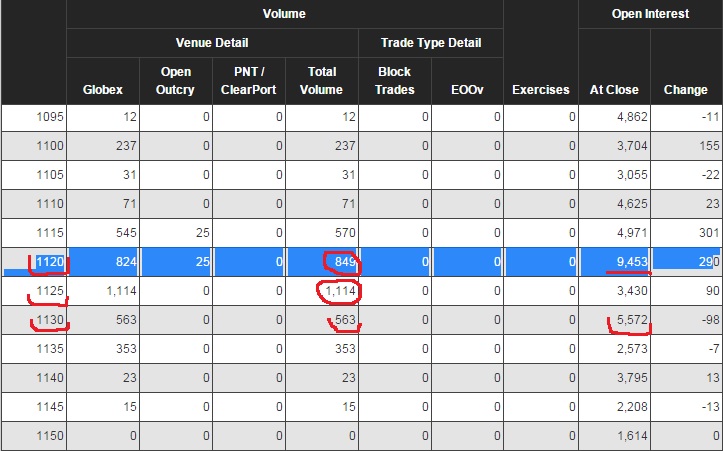
Task: Select Change value 155
Action: coord(709,146)
